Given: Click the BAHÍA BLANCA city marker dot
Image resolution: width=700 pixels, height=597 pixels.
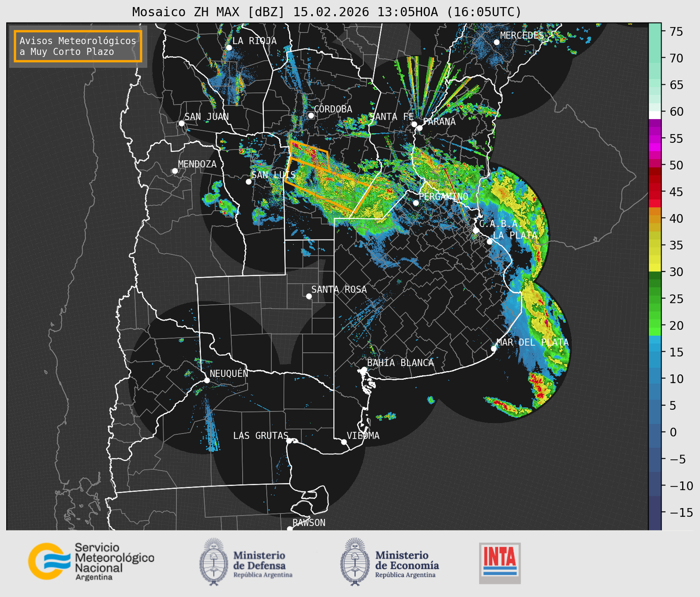Looking at the screenshot, I should point(364,369).
